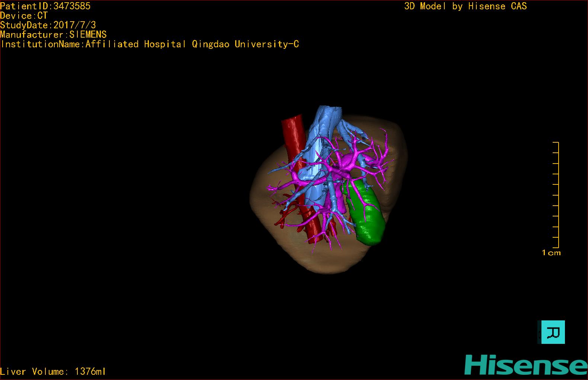Click the Device:CT label
Image resolution: width=588 pixels, height=380 pixels.
24,16
